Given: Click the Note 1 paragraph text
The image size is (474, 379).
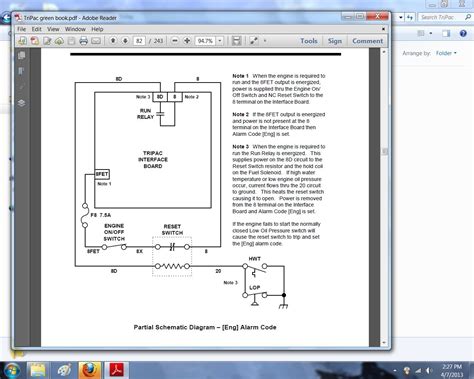Looking at the screenshot, I should point(279,89).
